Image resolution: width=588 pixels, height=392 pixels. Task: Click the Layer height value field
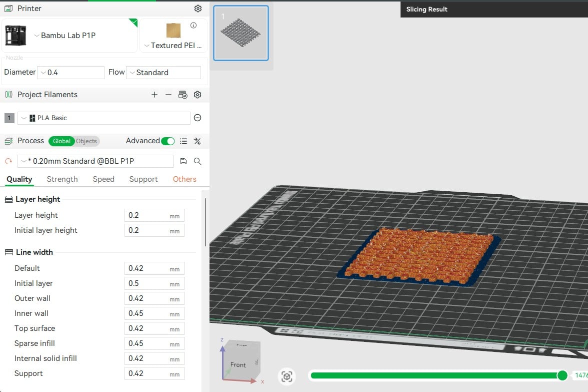click(154, 215)
